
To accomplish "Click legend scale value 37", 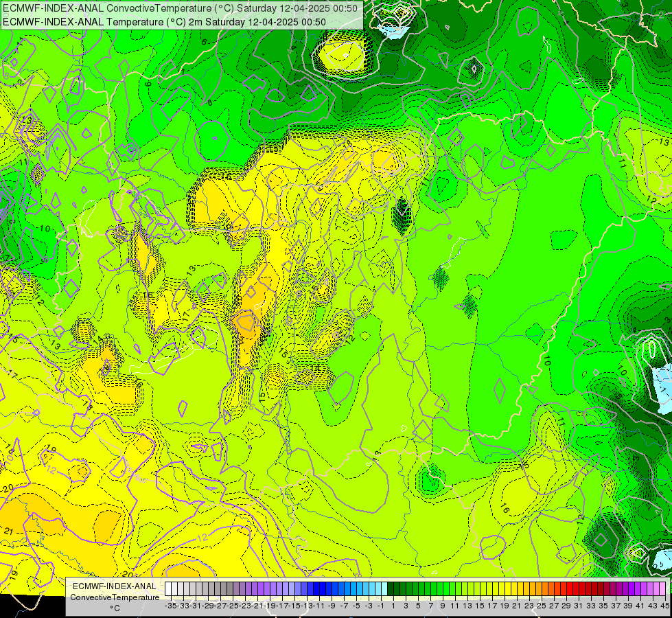I will [x=616, y=606].
